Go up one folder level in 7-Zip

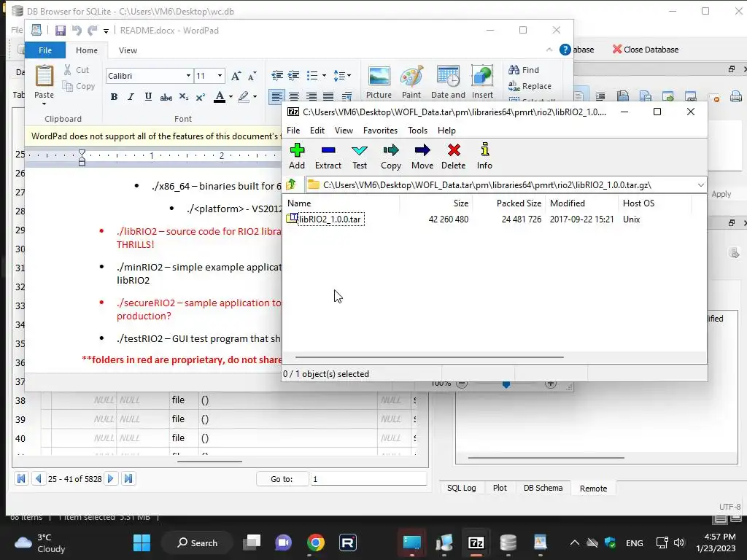[291, 184]
